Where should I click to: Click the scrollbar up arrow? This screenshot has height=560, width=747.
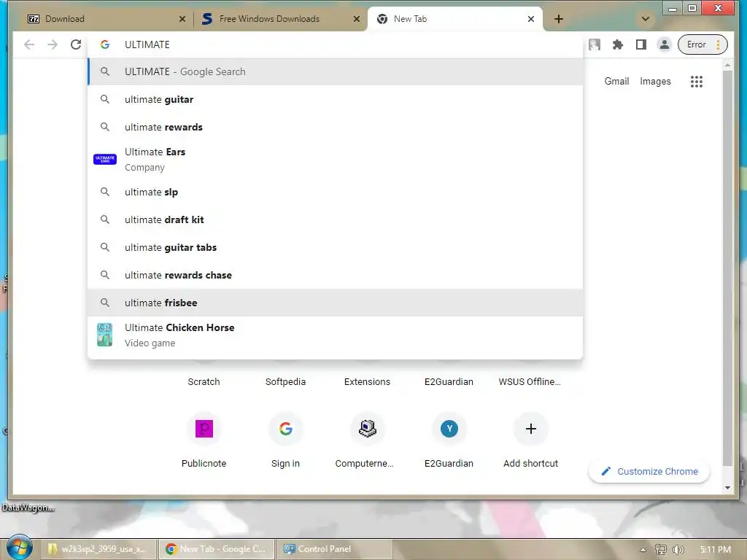[x=727, y=65]
